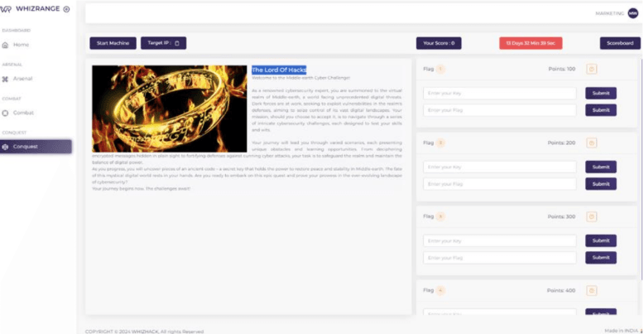Click the hint icon for Flag 1
Image resolution: width=644 pixels, height=334 pixels.
point(591,69)
